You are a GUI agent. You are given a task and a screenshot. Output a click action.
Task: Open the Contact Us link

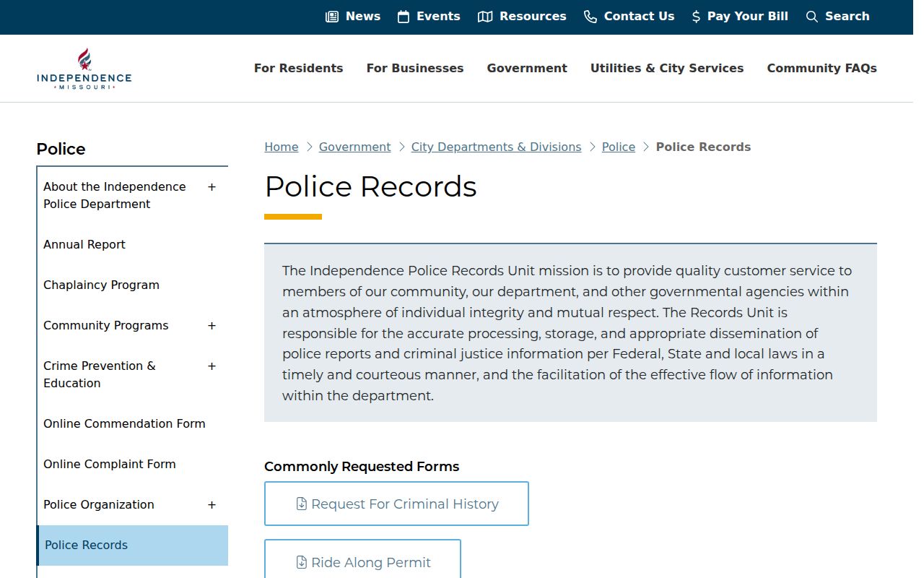coord(629,17)
